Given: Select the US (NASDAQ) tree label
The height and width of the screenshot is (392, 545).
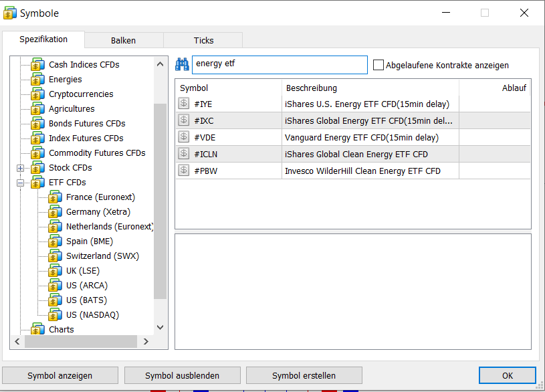Looking at the screenshot, I should tap(92, 315).
